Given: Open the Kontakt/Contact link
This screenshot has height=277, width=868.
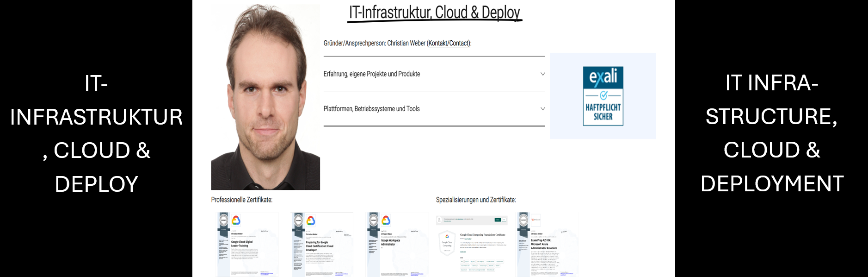Looking at the screenshot, I should (449, 43).
